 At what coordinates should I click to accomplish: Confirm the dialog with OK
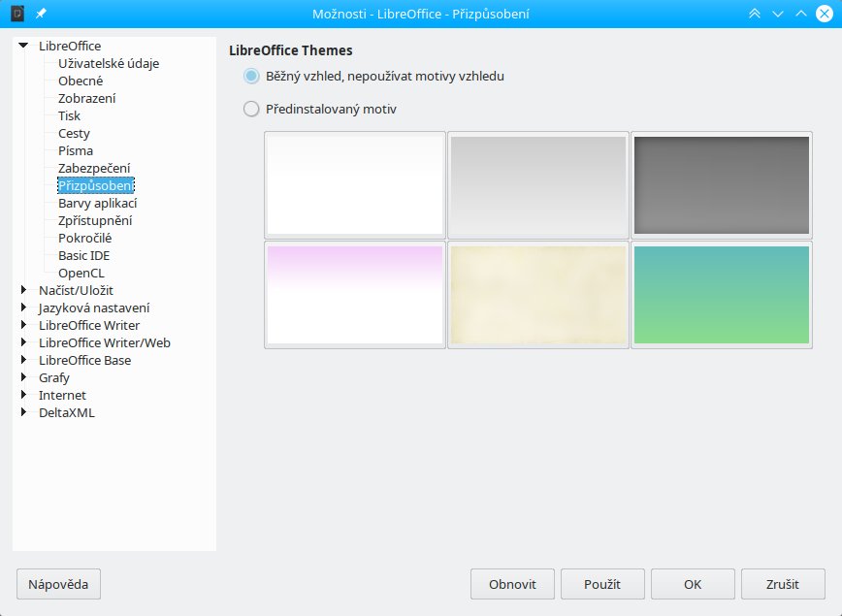click(x=693, y=584)
